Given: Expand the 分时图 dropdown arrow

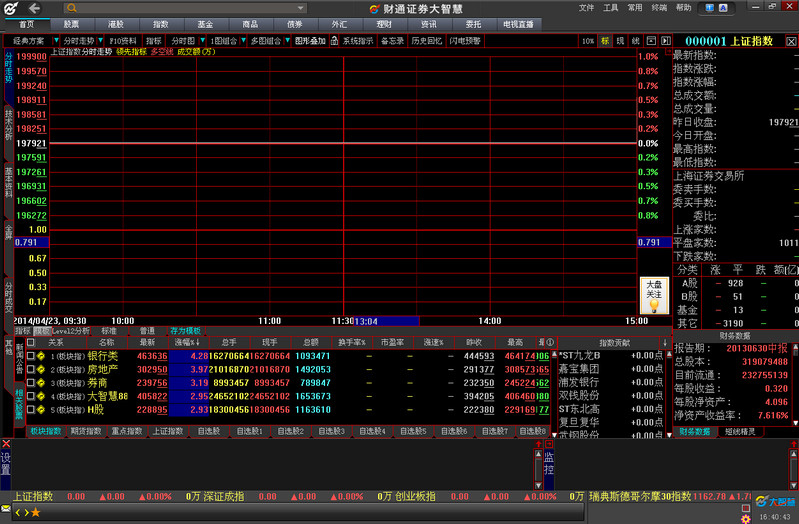Looking at the screenshot, I should click(202, 41).
